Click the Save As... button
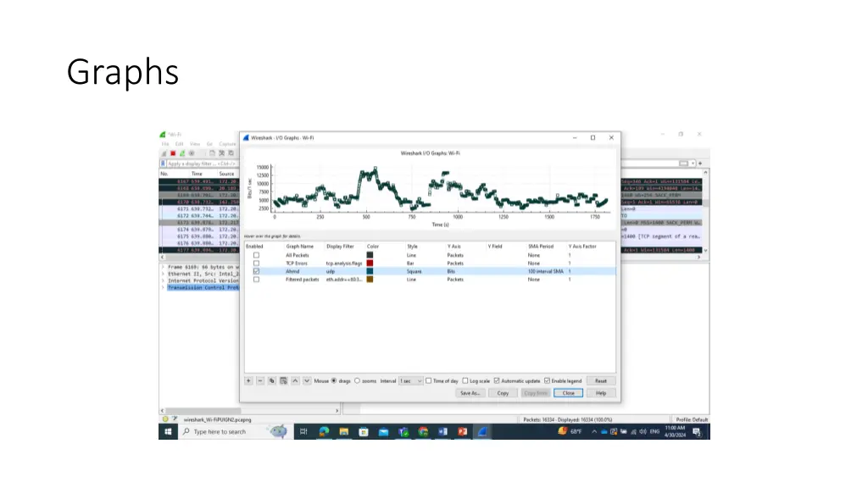 point(470,393)
